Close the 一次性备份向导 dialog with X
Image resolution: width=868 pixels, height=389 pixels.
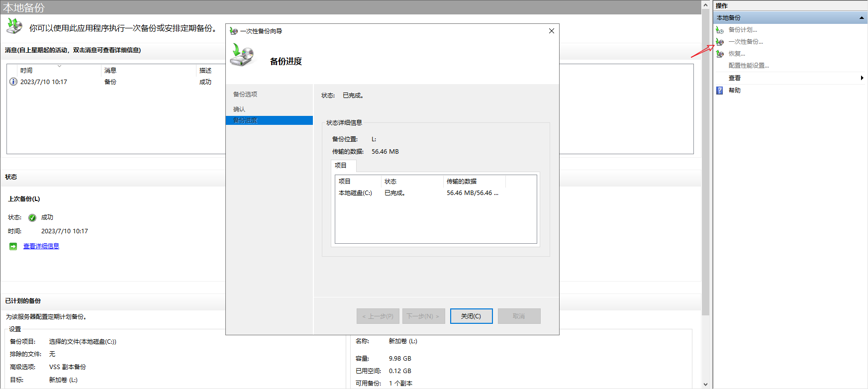551,31
